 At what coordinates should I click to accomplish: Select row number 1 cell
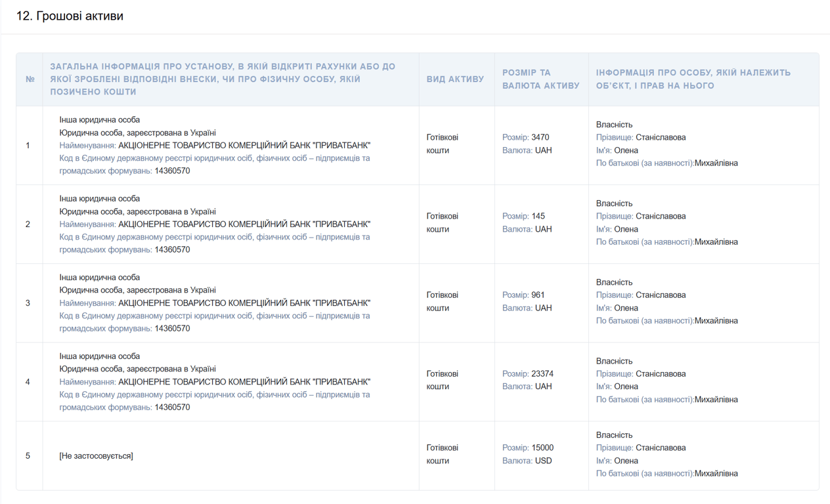click(x=28, y=146)
